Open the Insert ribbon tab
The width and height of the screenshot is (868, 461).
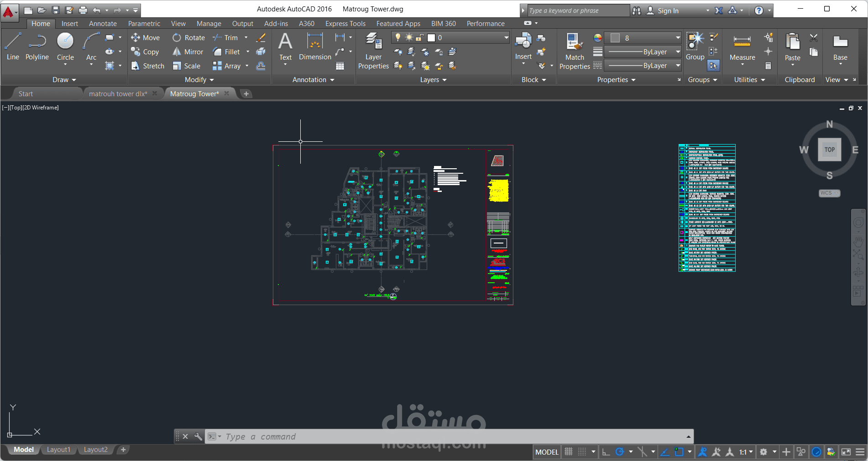click(70, 24)
